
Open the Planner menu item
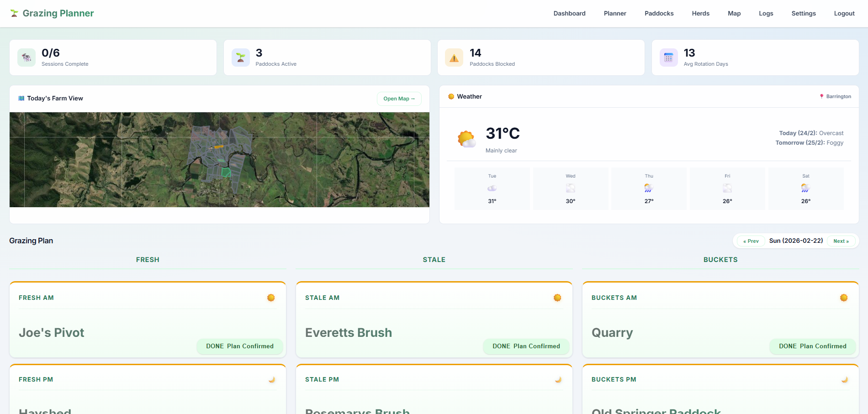[615, 13]
